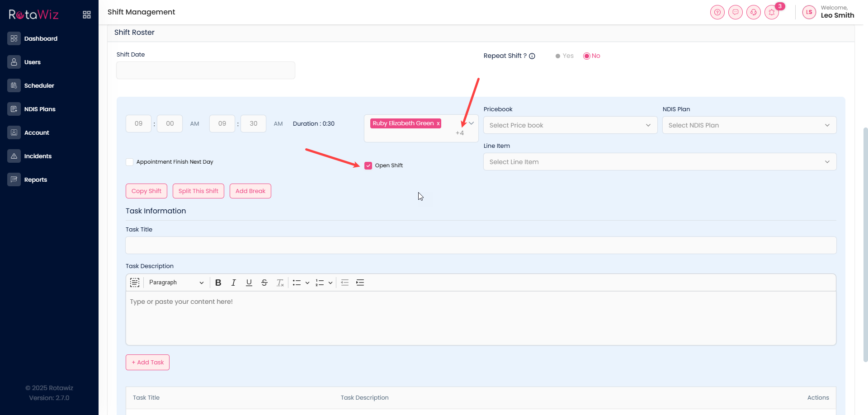Open the support headset icon
The image size is (868, 415).
(x=753, y=12)
